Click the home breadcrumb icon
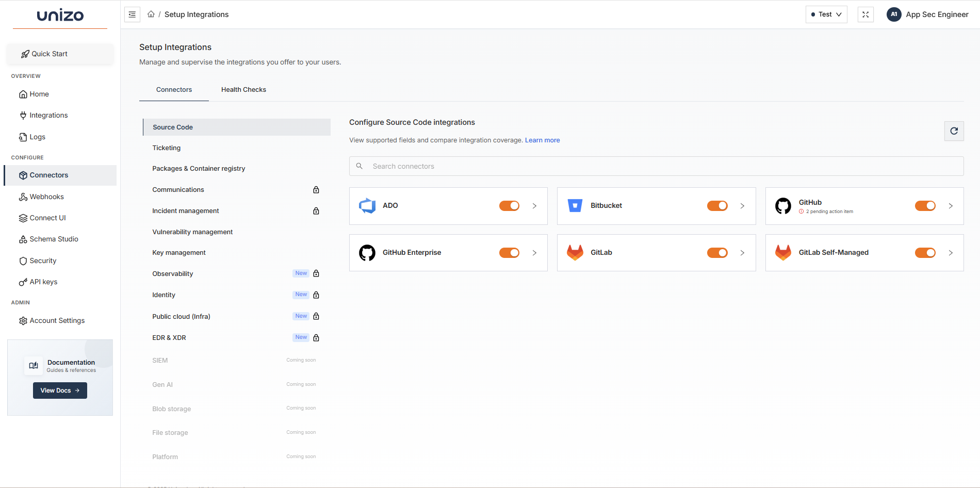980x488 pixels. (x=151, y=14)
